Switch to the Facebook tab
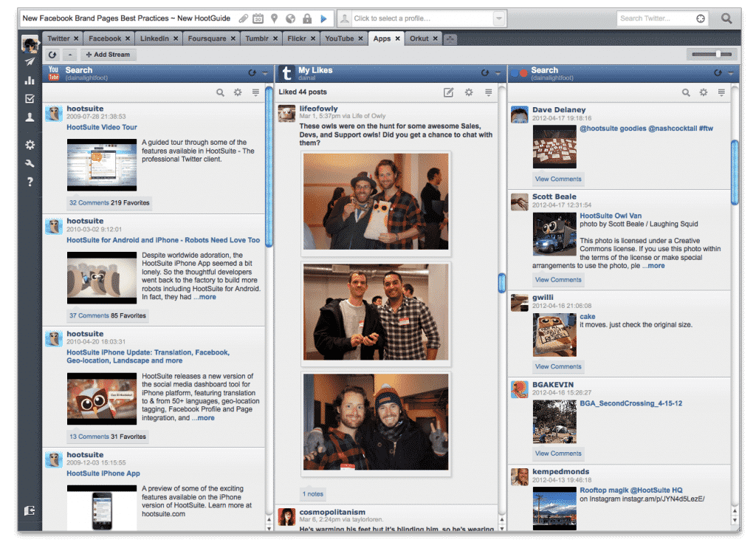The height and width of the screenshot is (554, 756). [x=105, y=38]
